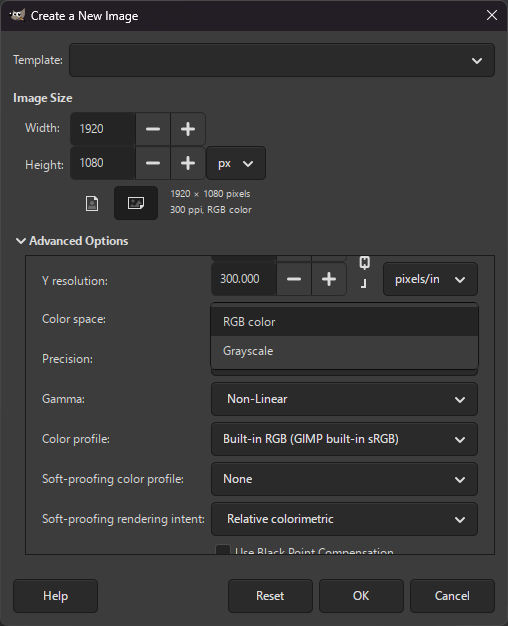This screenshot has height=626, width=508.
Task: Choose Grayscale in Color space list
Action: point(344,351)
